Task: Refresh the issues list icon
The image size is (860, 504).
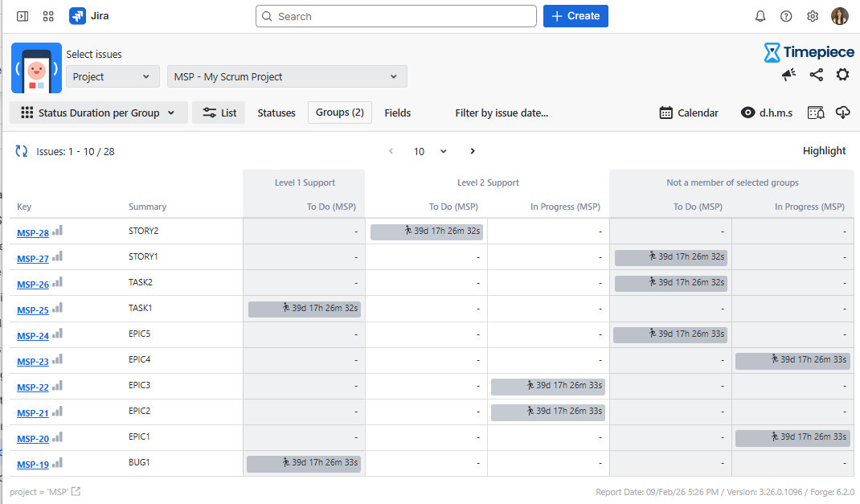Action: (22, 151)
